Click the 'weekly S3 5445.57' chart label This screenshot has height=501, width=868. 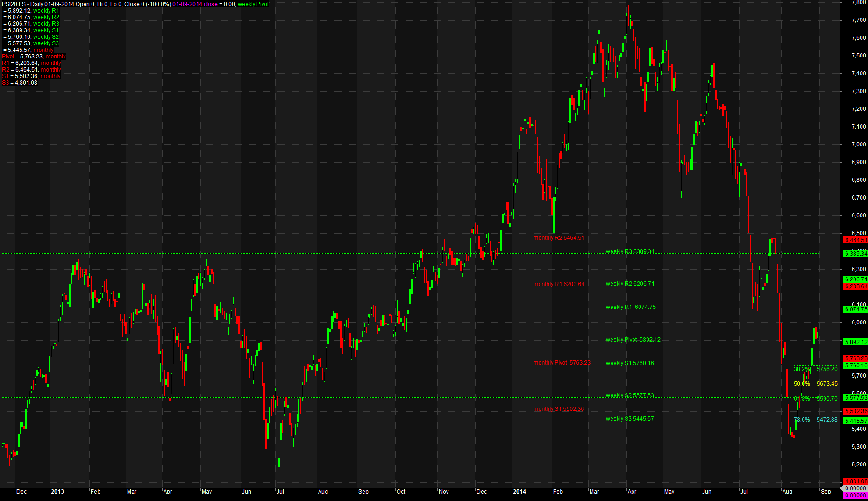[630, 419]
